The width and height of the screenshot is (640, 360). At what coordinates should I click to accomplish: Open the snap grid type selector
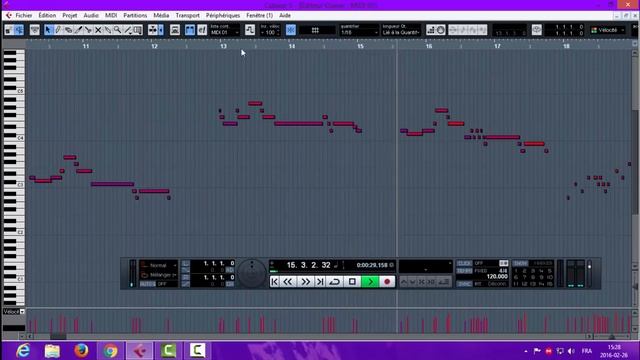pyautogui.click(x=316, y=30)
